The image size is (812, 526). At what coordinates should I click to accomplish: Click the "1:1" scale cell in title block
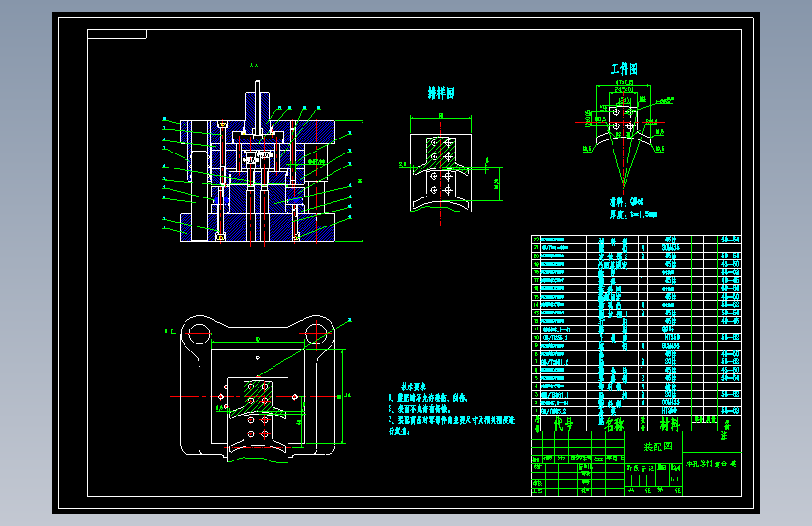[x=674, y=480]
